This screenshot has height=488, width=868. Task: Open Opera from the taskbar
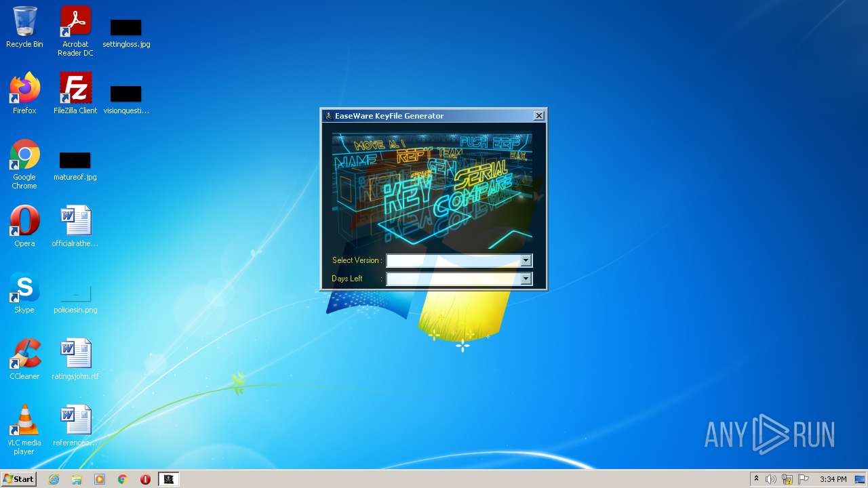click(145, 479)
